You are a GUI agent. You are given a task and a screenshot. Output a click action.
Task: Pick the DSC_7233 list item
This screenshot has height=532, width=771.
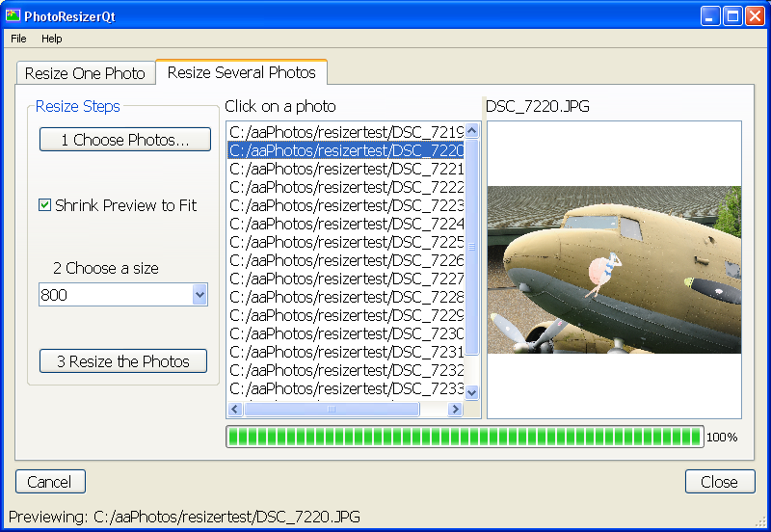point(345,388)
